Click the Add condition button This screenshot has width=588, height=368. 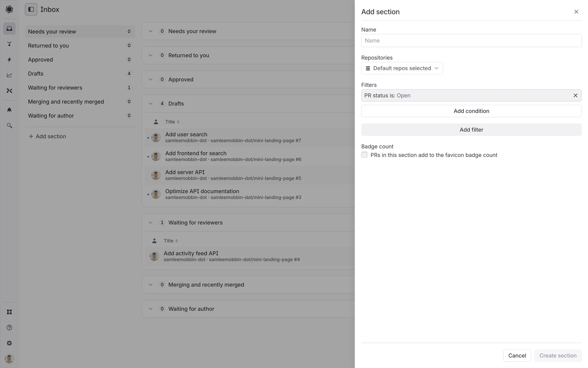pos(471,111)
